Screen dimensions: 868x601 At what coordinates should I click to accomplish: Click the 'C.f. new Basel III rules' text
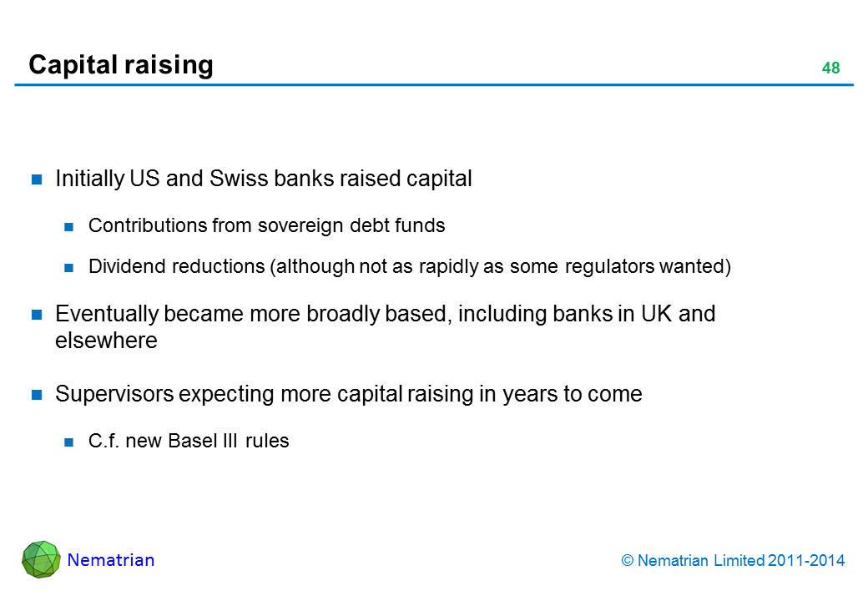point(189,441)
